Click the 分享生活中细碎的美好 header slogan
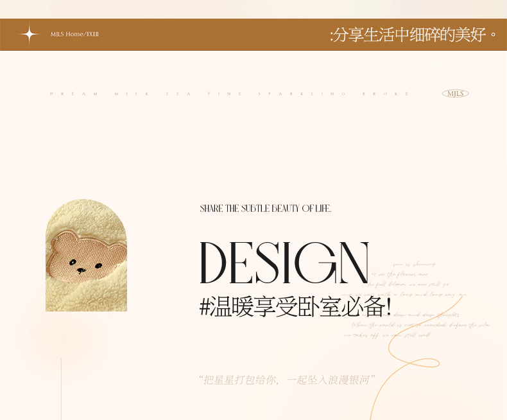 [x=408, y=35]
